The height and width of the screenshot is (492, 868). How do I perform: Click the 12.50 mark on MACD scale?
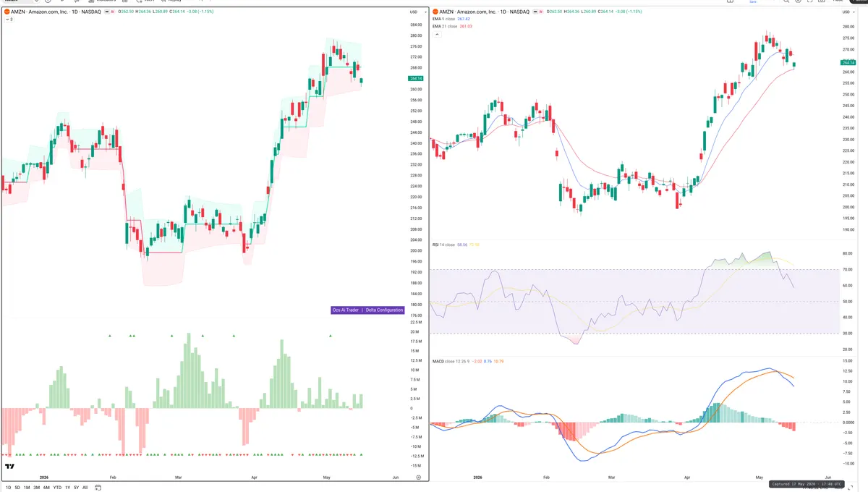coord(848,370)
